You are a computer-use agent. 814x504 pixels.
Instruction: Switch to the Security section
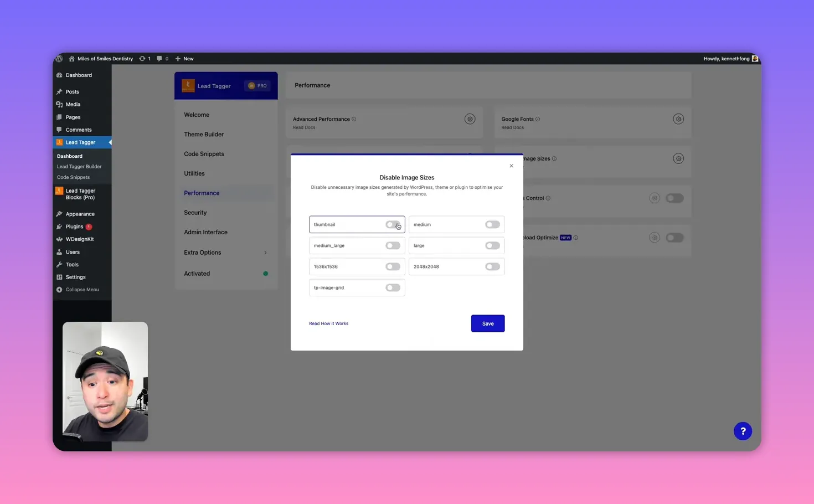click(x=195, y=212)
